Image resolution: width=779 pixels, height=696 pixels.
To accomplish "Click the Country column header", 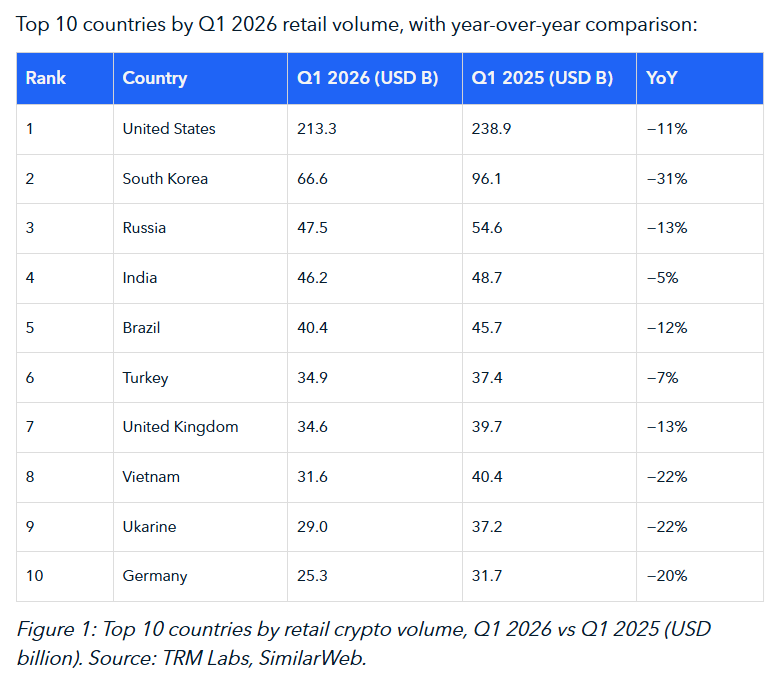I will click(155, 78).
